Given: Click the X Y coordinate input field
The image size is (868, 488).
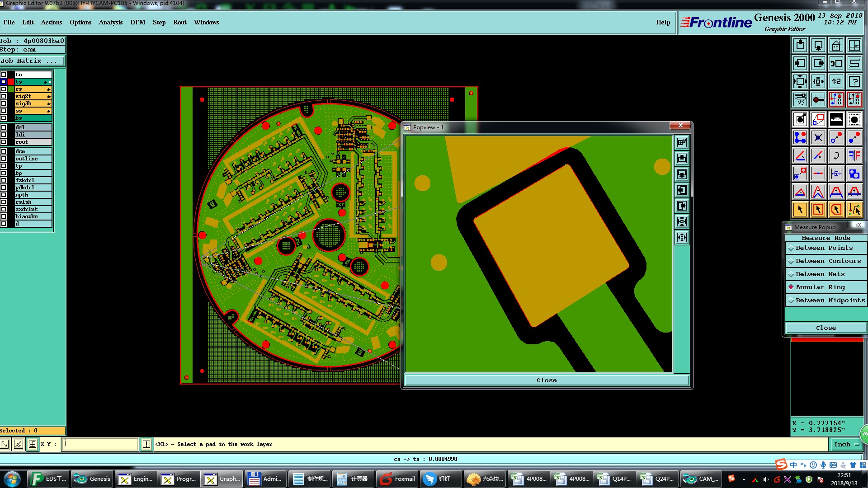Looking at the screenshot, I should [x=100, y=445].
